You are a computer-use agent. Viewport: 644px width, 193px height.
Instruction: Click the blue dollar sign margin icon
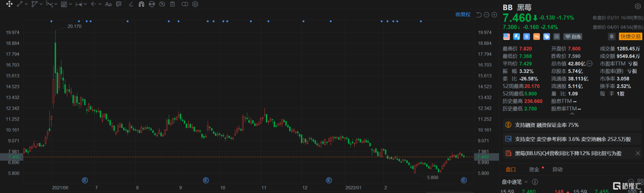pyautogui.click(x=526, y=37)
